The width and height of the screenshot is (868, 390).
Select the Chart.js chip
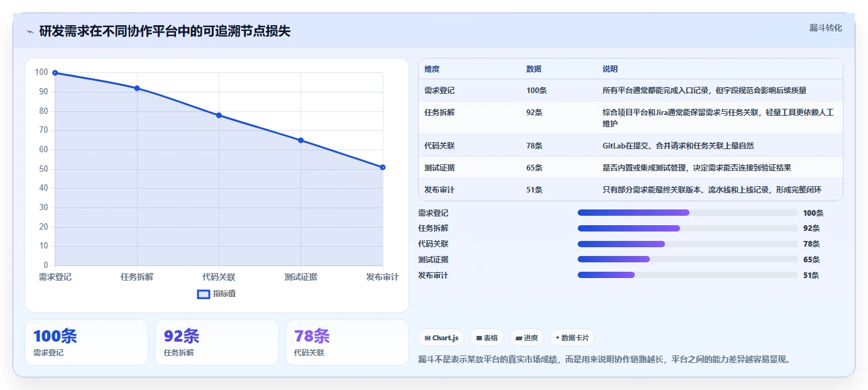tap(441, 338)
